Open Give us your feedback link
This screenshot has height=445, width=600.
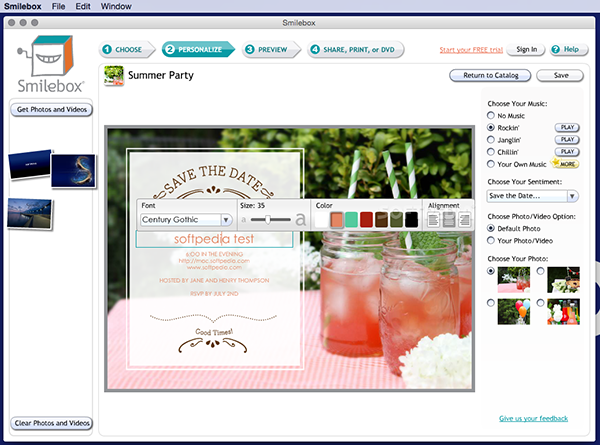[533, 418]
